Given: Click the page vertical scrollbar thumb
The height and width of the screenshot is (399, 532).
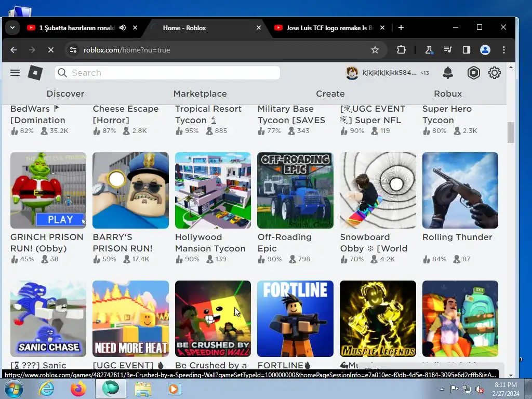Looking at the screenshot, I should 511,132.
